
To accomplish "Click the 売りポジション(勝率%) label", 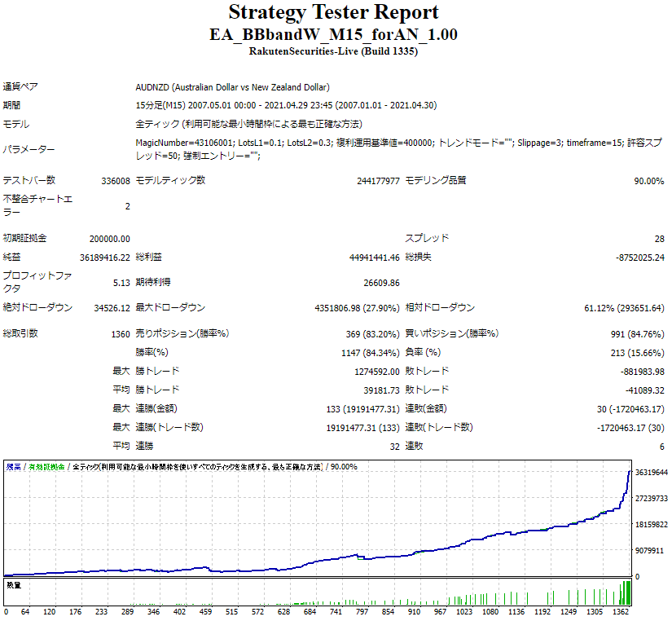I will (x=182, y=333).
